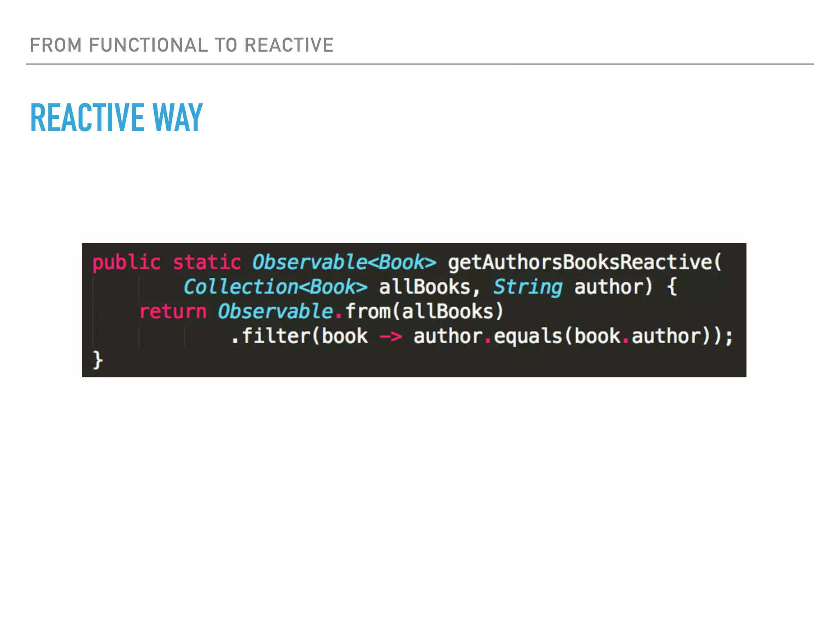Click 'Observable<Book>' return type in first line
Viewport: 840px width, 630px height.
[344, 262]
